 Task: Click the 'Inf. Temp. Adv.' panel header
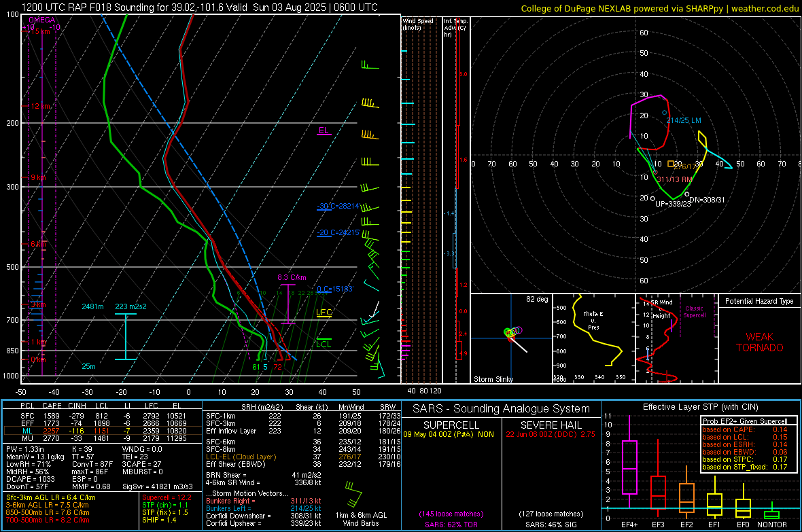click(x=455, y=28)
